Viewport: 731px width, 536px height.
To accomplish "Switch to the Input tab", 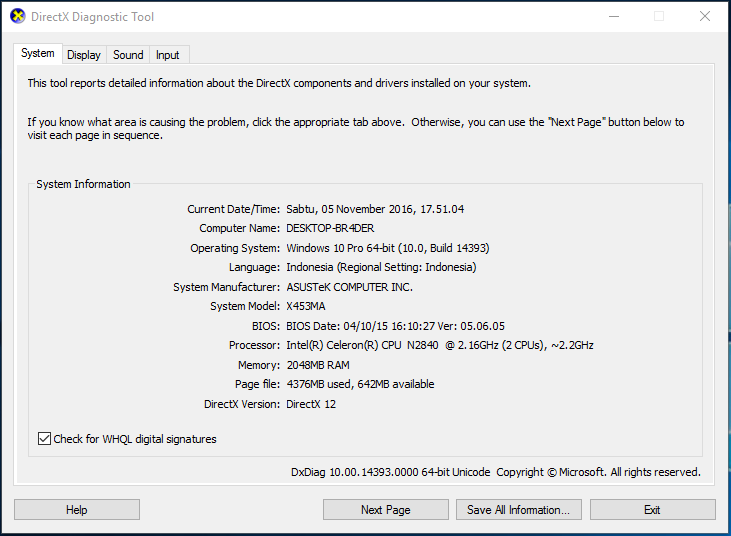I will (x=167, y=55).
